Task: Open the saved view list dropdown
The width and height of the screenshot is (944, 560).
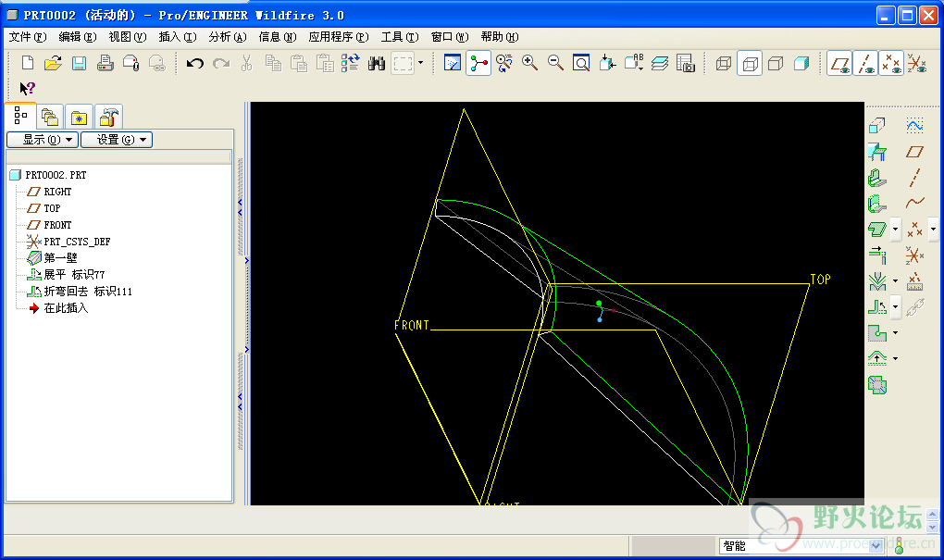Action: point(634,63)
